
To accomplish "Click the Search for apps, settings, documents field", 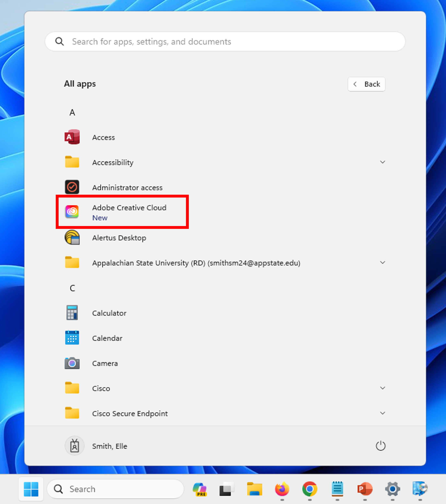I will 225,41.
